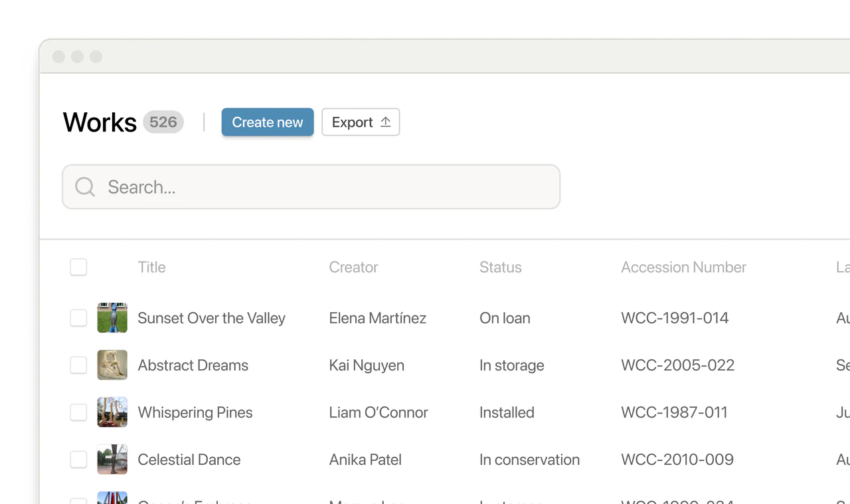Image resolution: width=850 pixels, height=504 pixels.
Task: Mark the Celestial Dance row checkbox
Action: tap(78, 460)
